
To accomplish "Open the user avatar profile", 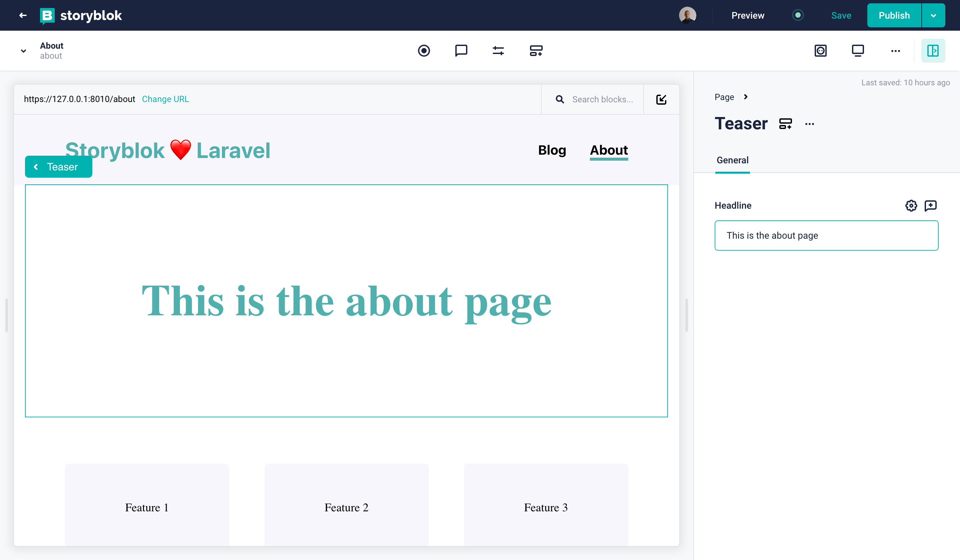I will point(687,15).
